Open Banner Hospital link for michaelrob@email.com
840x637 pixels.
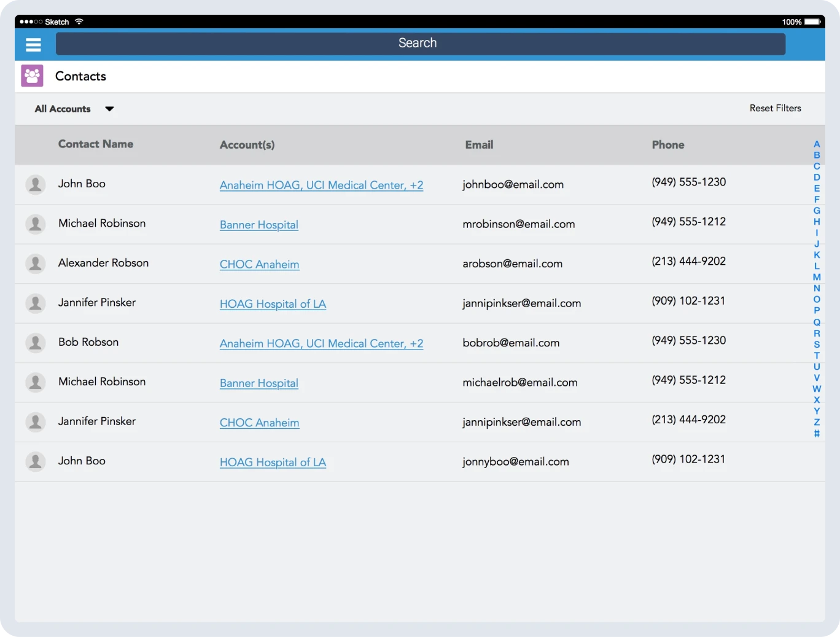point(259,383)
